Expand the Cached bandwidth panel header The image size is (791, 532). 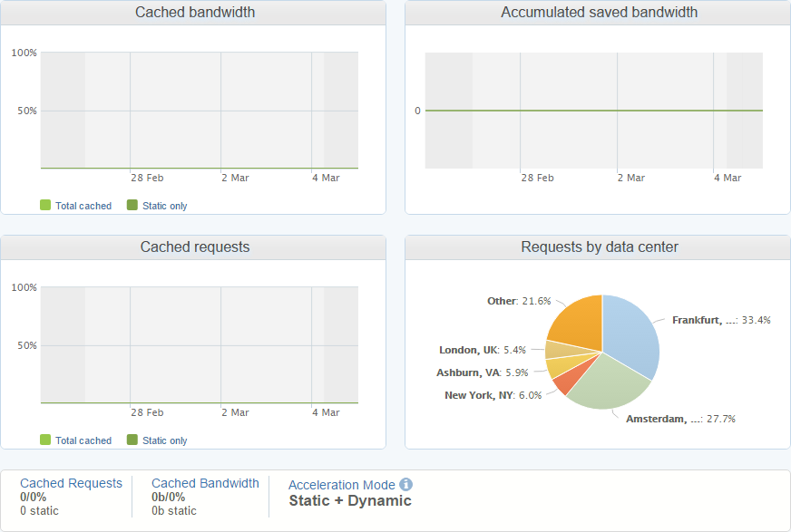(x=195, y=12)
